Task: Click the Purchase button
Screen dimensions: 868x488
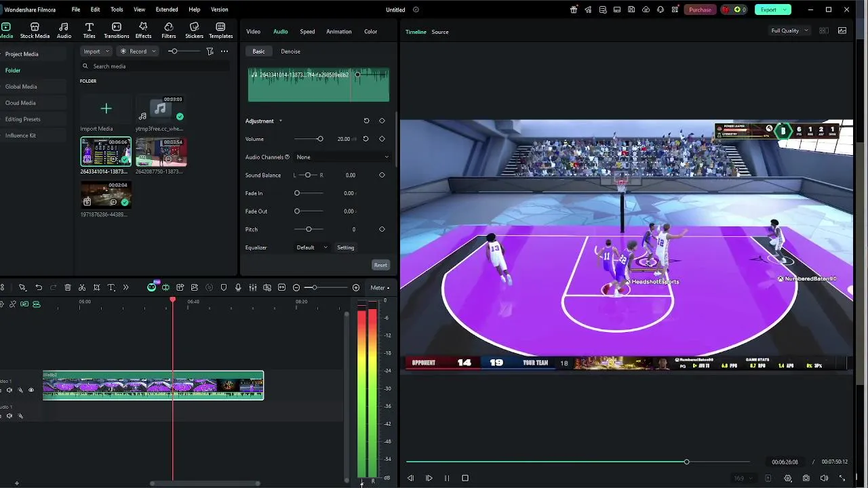Action: pos(700,9)
